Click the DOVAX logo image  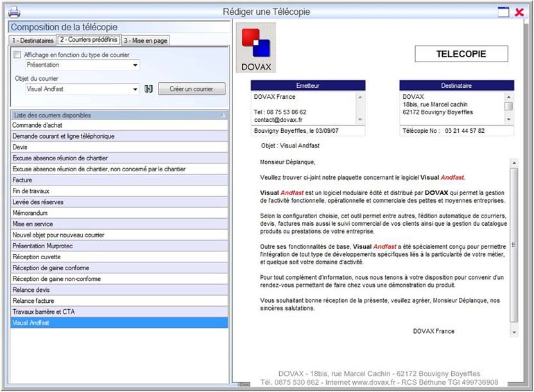pos(256,48)
